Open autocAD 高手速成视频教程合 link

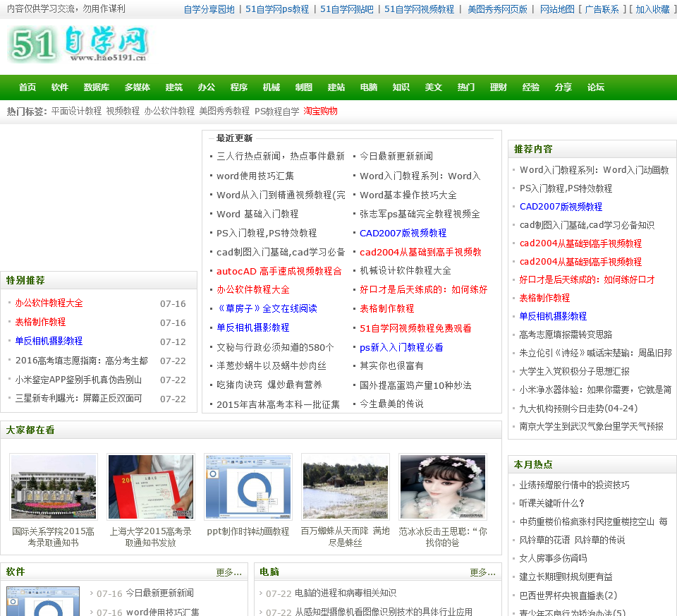(x=279, y=271)
